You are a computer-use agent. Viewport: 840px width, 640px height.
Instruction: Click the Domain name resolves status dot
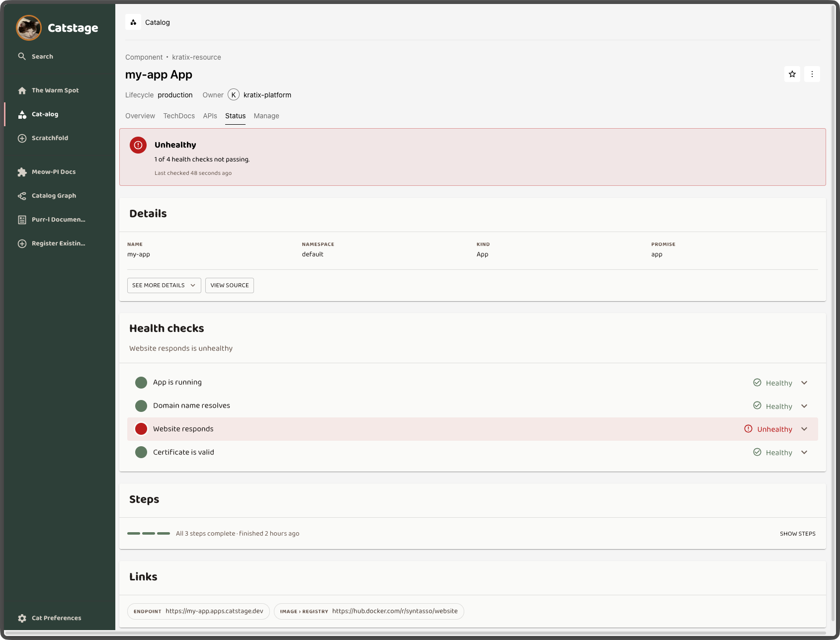141,406
